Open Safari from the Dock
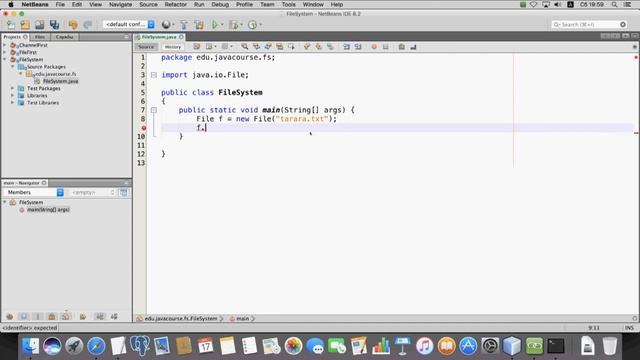The width and height of the screenshot is (640, 360). click(96, 346)
